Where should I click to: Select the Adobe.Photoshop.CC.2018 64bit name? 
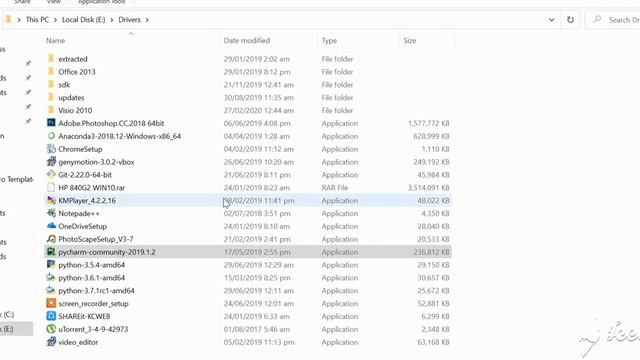(x=111, y=123)
